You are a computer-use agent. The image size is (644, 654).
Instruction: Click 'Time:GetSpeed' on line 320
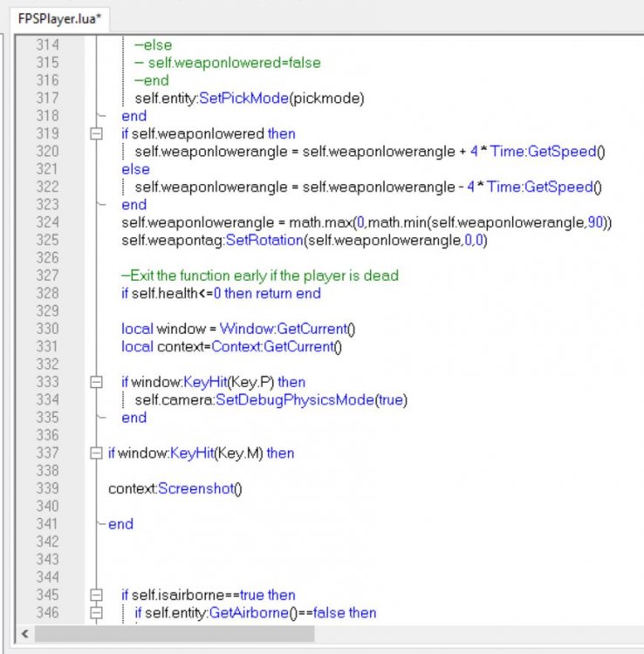tap(543, 152)
